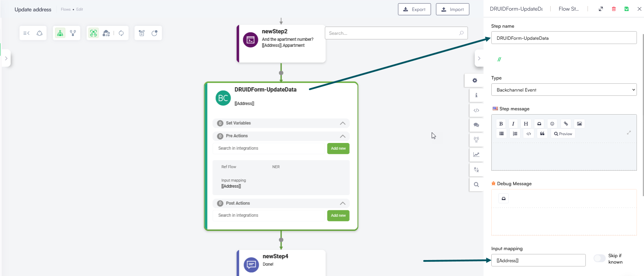Click the green save icon in panel header
644x276 pixels.
(x=627, y=9)
